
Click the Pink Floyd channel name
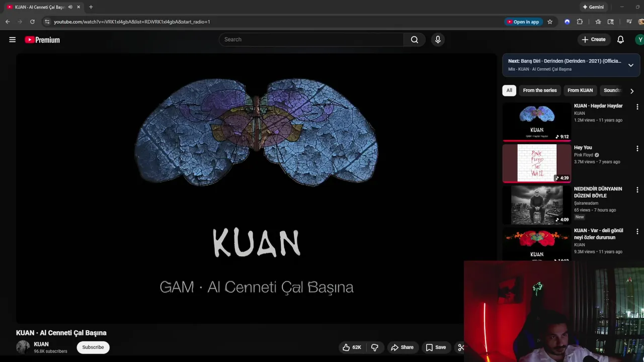tap(584, 155)
